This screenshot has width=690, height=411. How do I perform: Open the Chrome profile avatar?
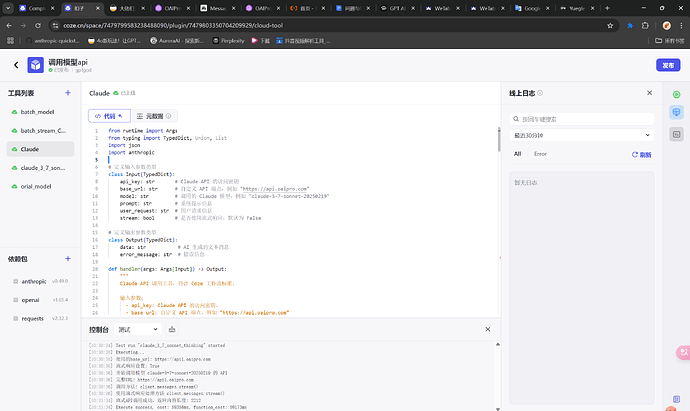[x=667, y=26]
